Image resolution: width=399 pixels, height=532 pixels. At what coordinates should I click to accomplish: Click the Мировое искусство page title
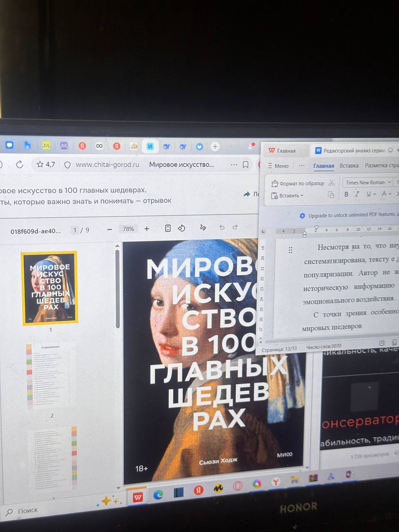pyautogui.click(x=182, y=165)
